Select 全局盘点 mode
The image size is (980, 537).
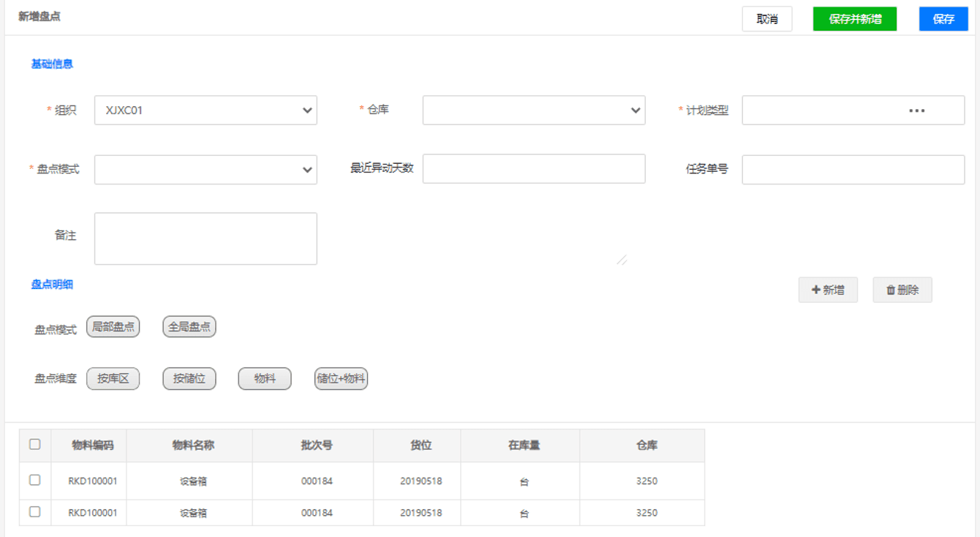click(189, 327)
